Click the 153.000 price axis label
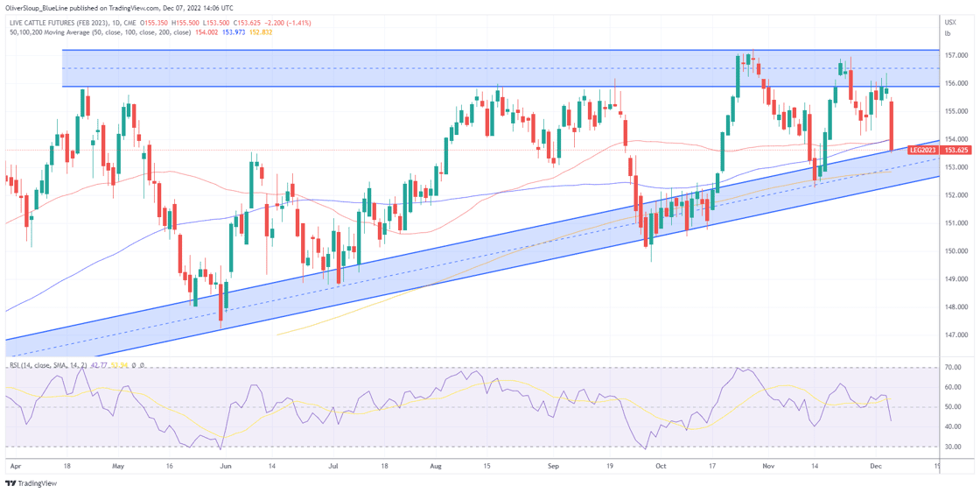980x493 pixels. (x=955, y=167)
